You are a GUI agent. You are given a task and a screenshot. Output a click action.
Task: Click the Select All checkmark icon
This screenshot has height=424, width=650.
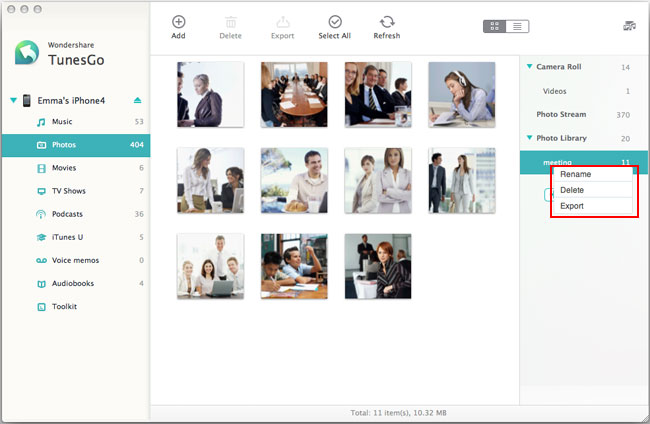coord(335,22)
